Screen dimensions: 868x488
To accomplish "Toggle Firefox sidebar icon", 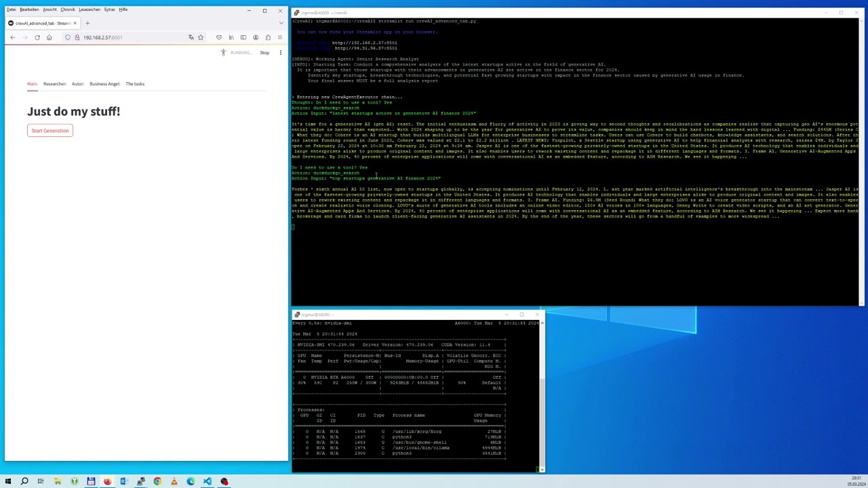I will (243, 37).
